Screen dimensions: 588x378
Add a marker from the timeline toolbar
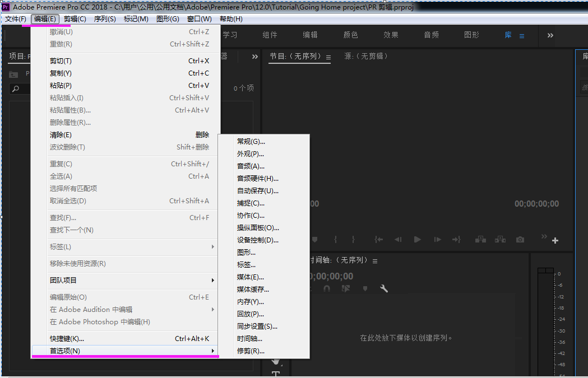pyautogui.click(x=365, y=288)
